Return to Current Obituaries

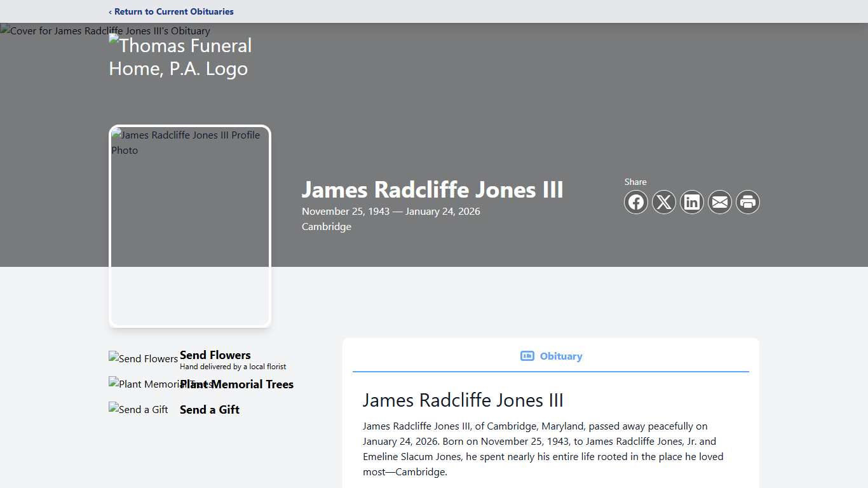[171, 11]
